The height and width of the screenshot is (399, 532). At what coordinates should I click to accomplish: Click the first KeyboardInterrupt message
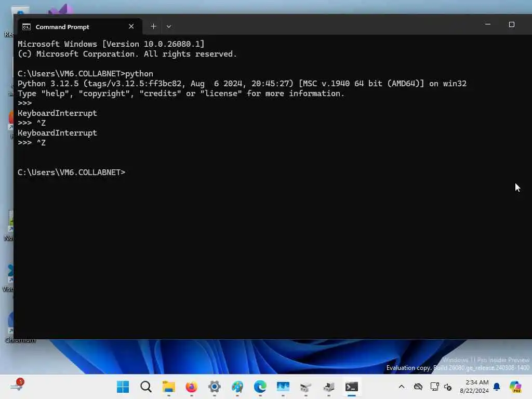[x=57, y=113]
